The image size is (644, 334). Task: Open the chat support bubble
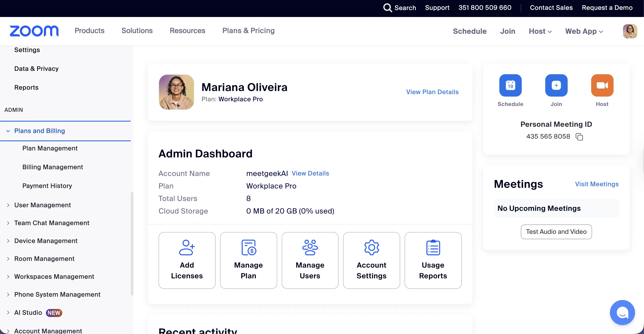tap(622, 312)
